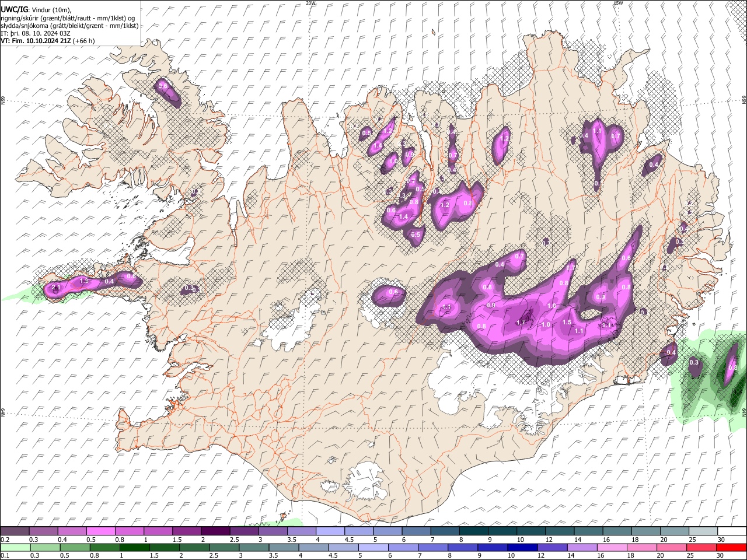Screen dimensions: 747x560
Task: Pick the rain scale swatch starting at 4.5
Action: (x=343, y=547)
